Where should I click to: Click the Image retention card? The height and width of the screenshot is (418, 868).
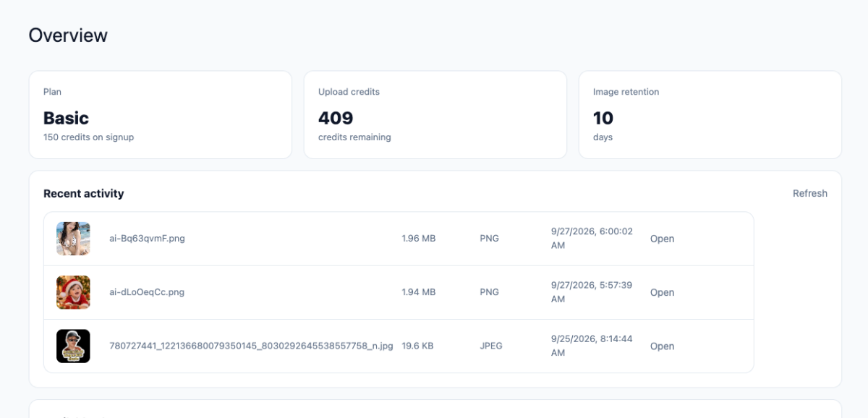(x=710, y=114)
